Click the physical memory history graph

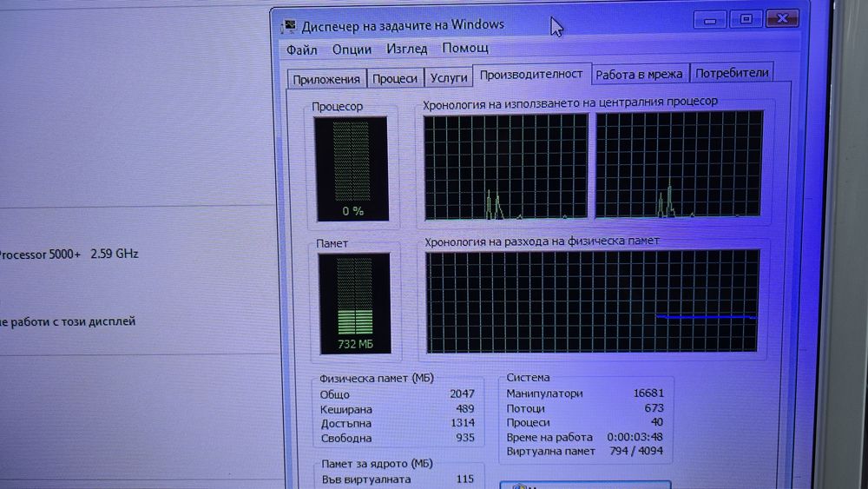[592, 301]
